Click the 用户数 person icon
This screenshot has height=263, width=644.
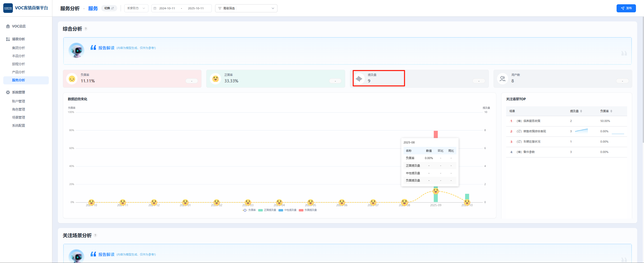(502, 79)
